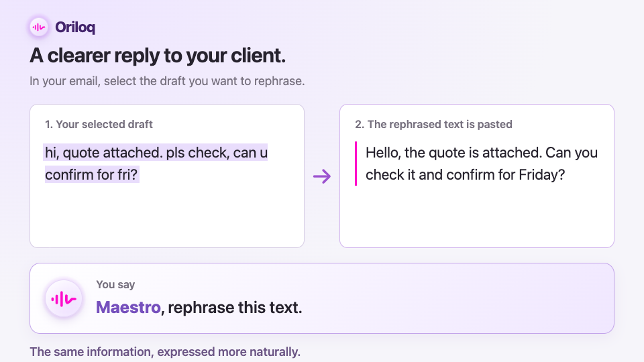Click the 'You say' label

115,284
